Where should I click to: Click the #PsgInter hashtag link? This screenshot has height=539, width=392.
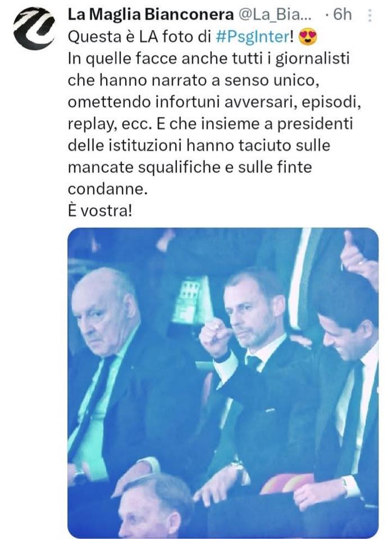pyautogui.click(x=253, y=37)
